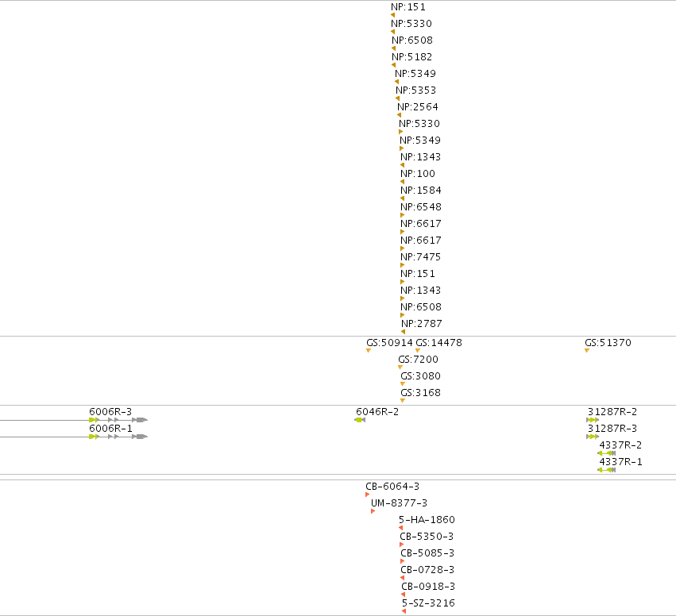The width and height of the screenshot is (676, 616).
Task: Click the left-pointing triangle under NP:6508
Action: coord(393,48)
